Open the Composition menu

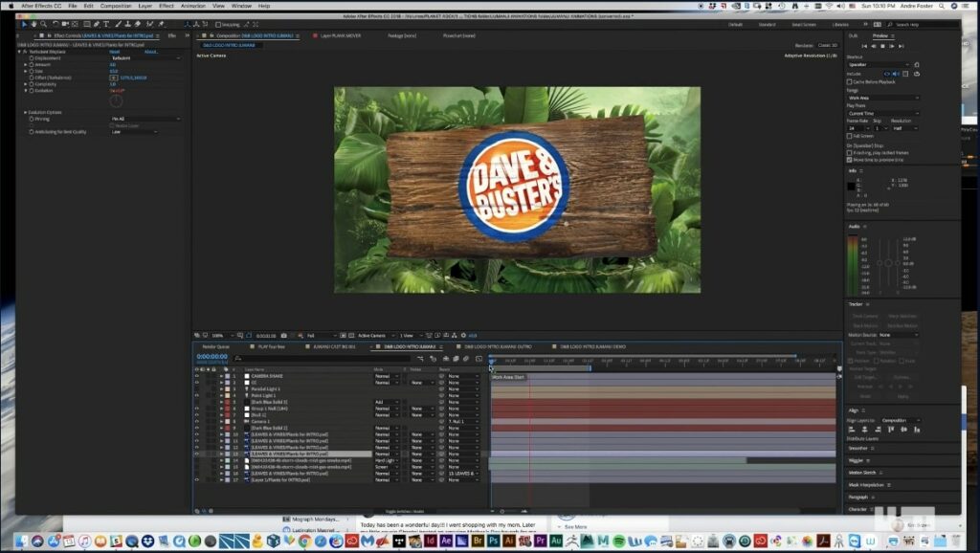[116, 6]
